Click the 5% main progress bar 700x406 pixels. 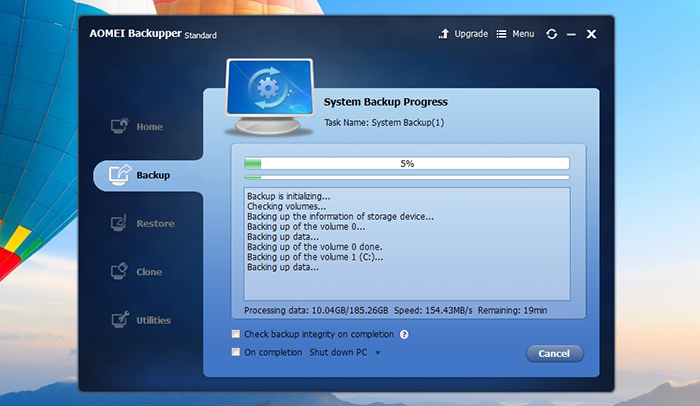(x=407, y=163)
